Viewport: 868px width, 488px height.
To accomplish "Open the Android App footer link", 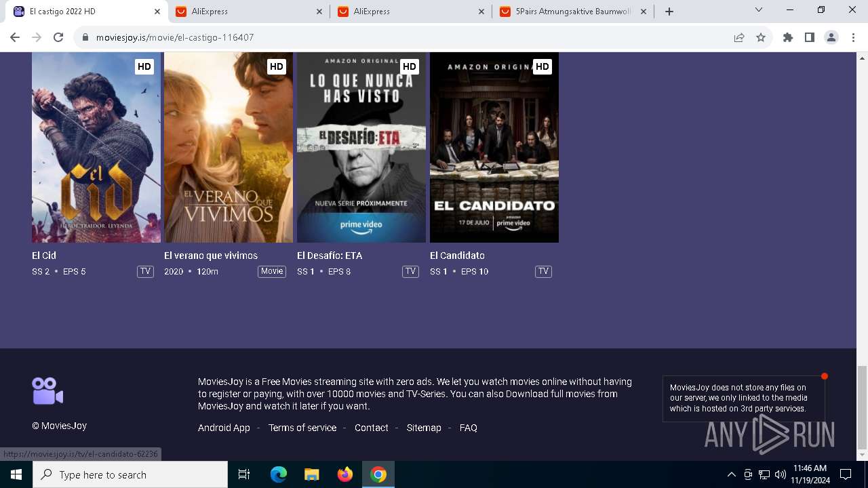I will click(224, 428).
